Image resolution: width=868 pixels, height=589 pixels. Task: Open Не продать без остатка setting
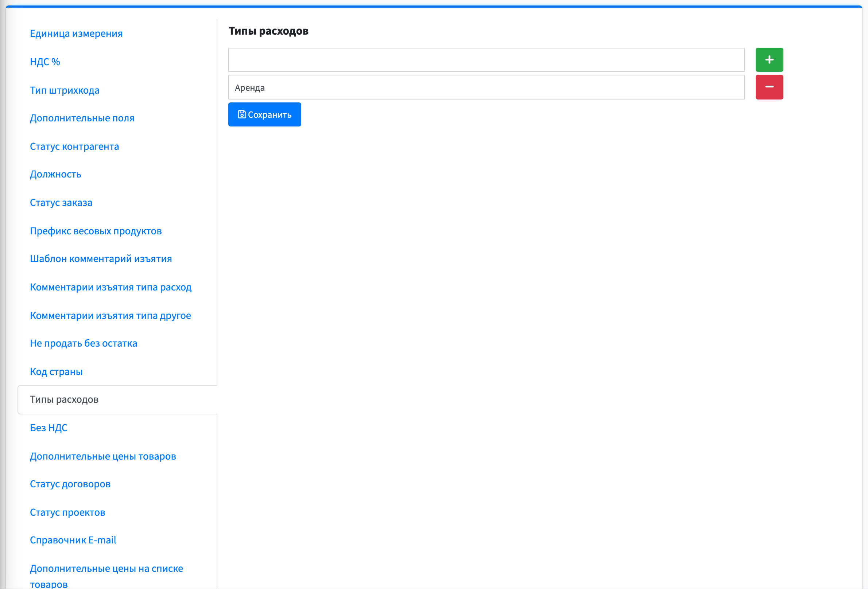point(83,343)
